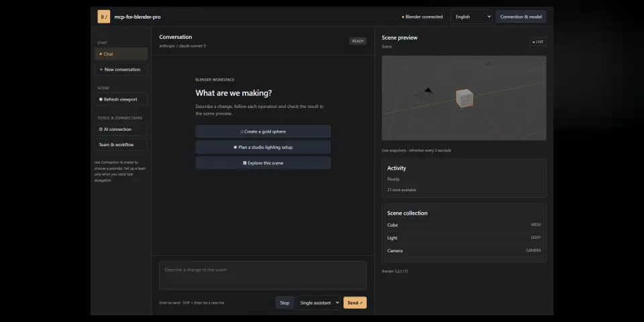The height and width of the screenshot is (322, 644).
Task: Open Team & workflow section
Action: pyautogui.click(x=121, y=145)
